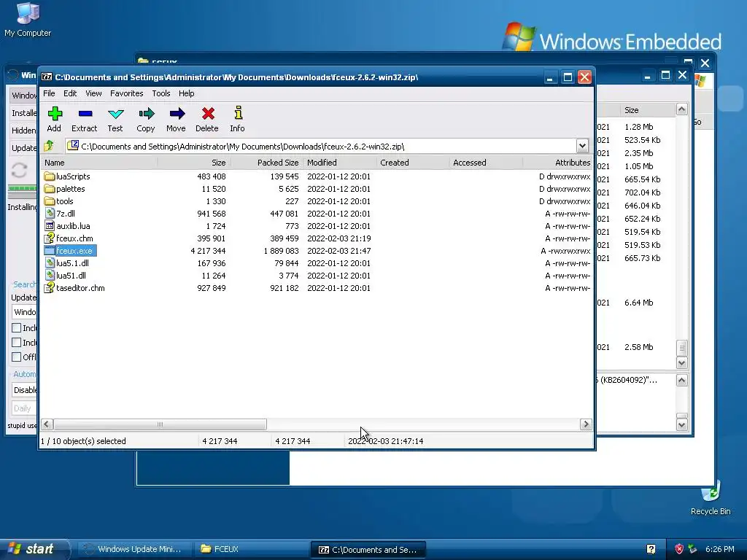The image size is (747, 560).
Task: Click the Accessed column header
Action: tap(485, 163)
